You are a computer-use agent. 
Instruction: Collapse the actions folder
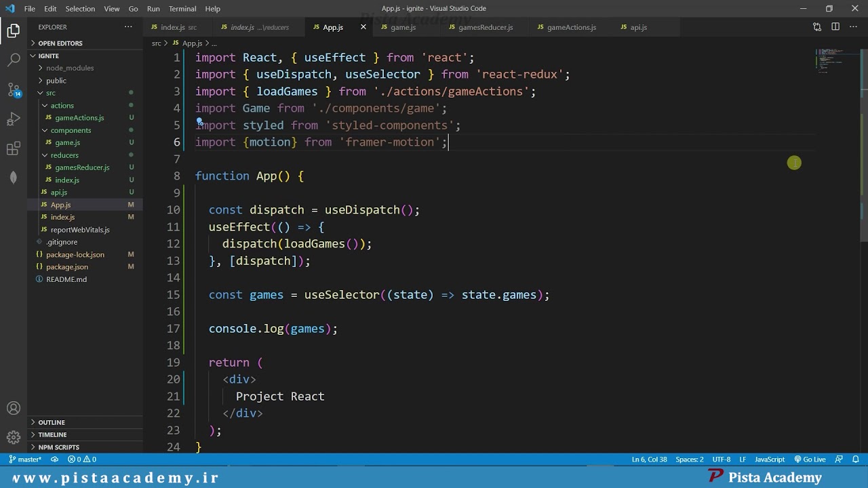coord(62,105)
